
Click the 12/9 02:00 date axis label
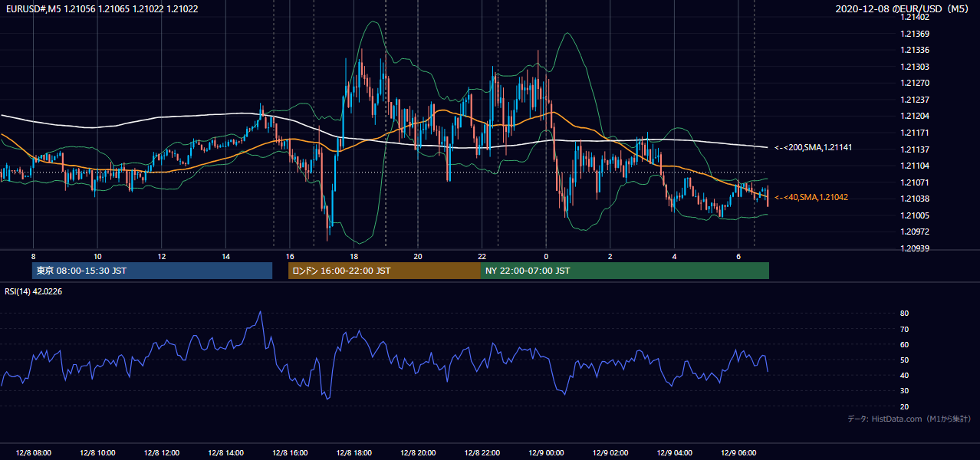[x=610, y=452]
